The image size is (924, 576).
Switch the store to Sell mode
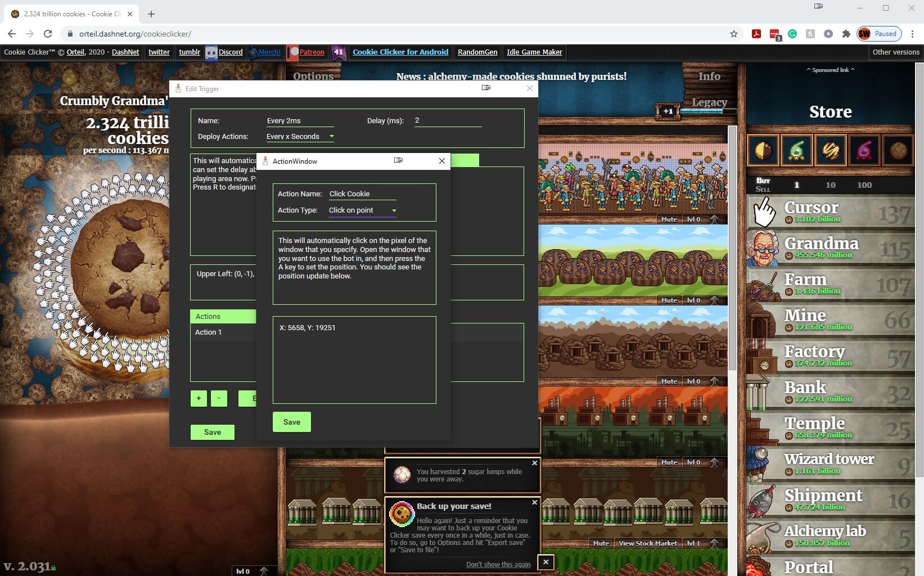pyautogui.click(x=763, y=190)
